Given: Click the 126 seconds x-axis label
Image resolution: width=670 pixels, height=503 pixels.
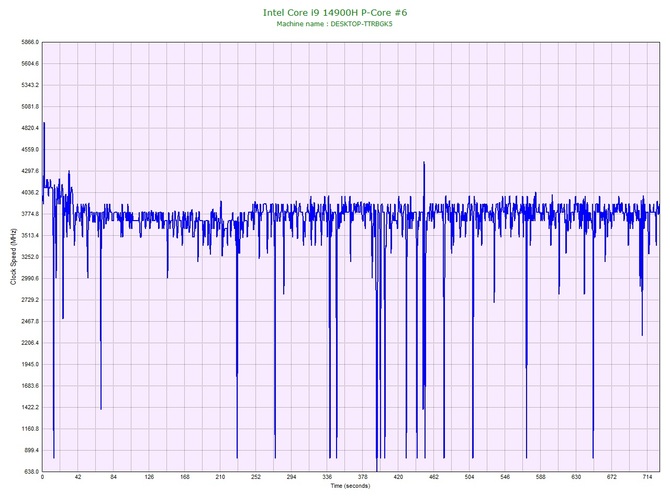Looking at the screenshot, I should coord(149,477).
